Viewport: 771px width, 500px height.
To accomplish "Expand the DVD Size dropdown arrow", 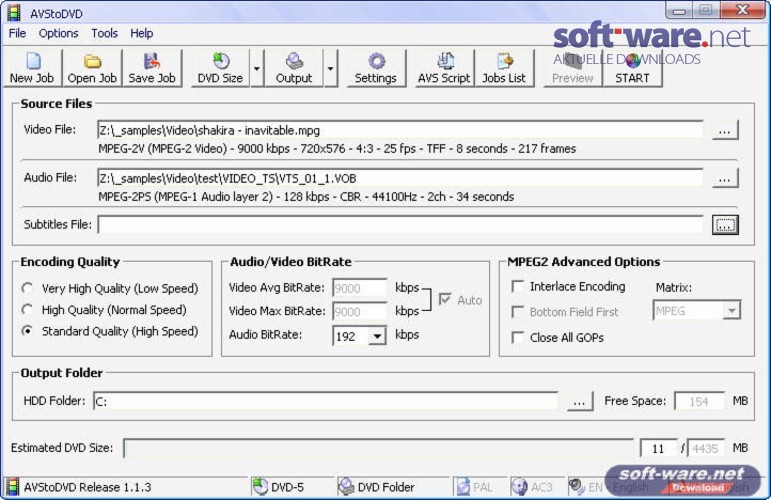I will tap(257, 68).
